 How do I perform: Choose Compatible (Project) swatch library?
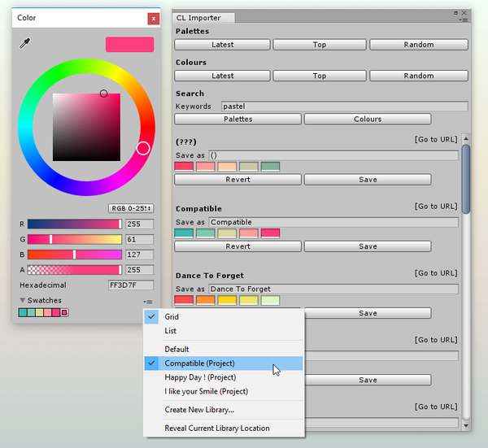[199, 363]
